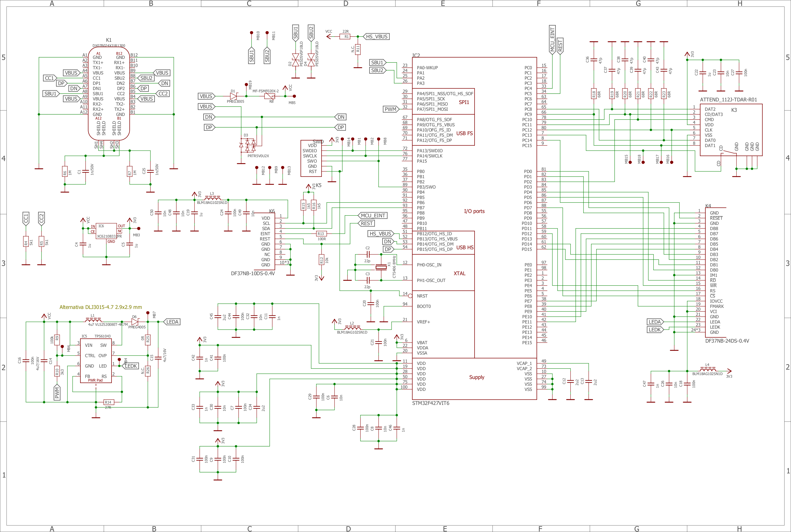Select the MB3 test point dot
Viewport: 791px width, 532px height.
[x=139, y=229]
